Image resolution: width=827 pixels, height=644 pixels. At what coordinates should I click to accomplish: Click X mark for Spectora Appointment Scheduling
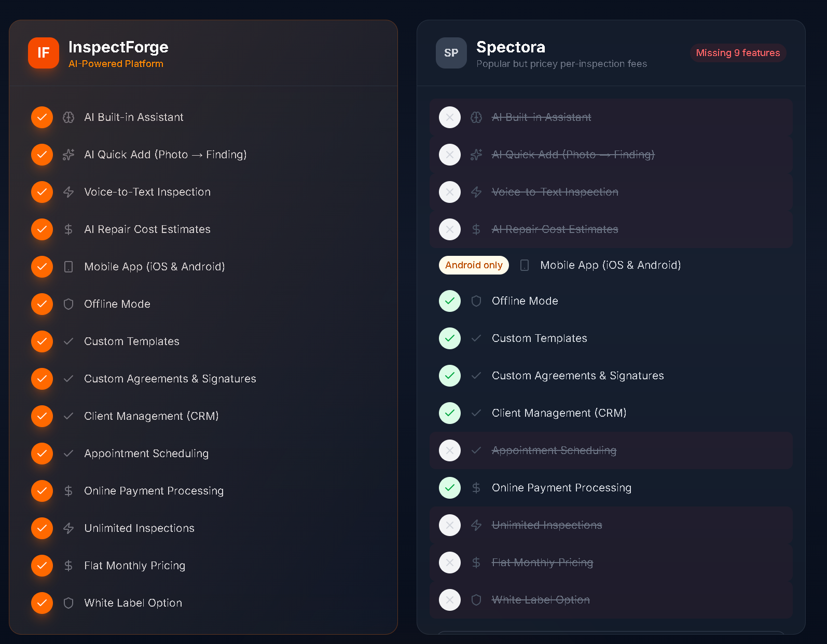tap(450, 450)
